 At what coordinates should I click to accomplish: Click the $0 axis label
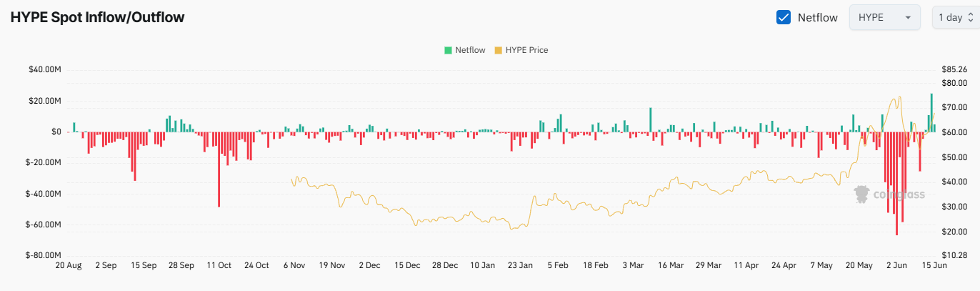point(56,132)
